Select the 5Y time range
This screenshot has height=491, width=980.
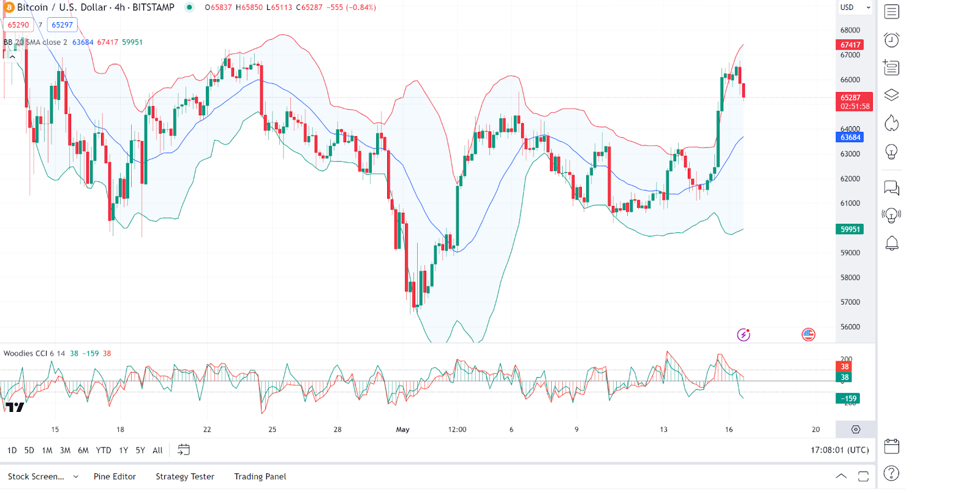(x=140, y=450)
